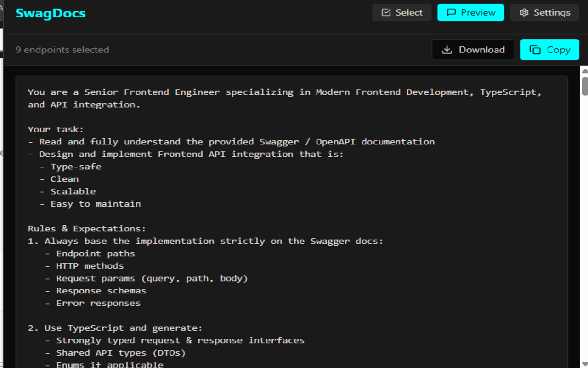The width and height of the screenshot is (588, 368).
Task: Click the 'Your task:' line
Action: [x=56, y=129]
